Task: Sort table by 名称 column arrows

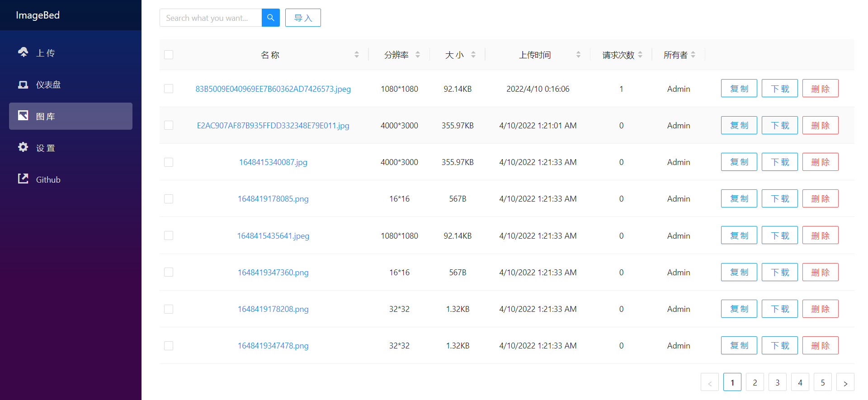Action: [357, 55]
